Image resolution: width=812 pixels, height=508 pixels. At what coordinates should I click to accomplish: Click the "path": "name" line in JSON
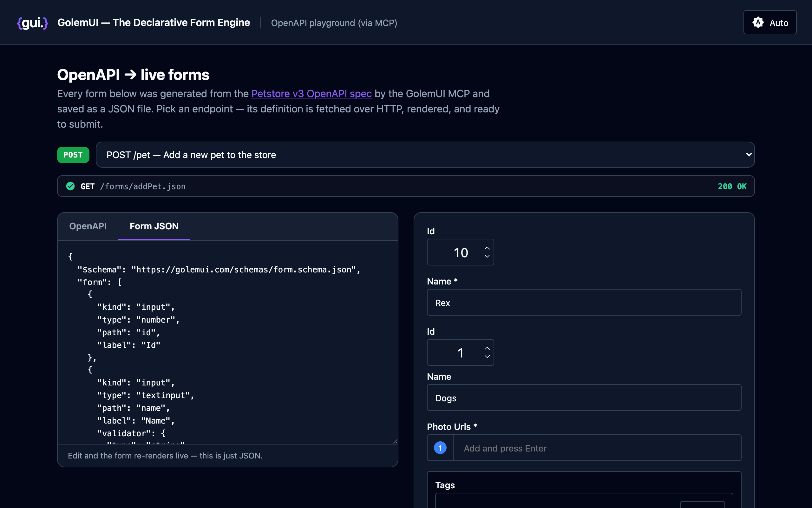[134, 408]
